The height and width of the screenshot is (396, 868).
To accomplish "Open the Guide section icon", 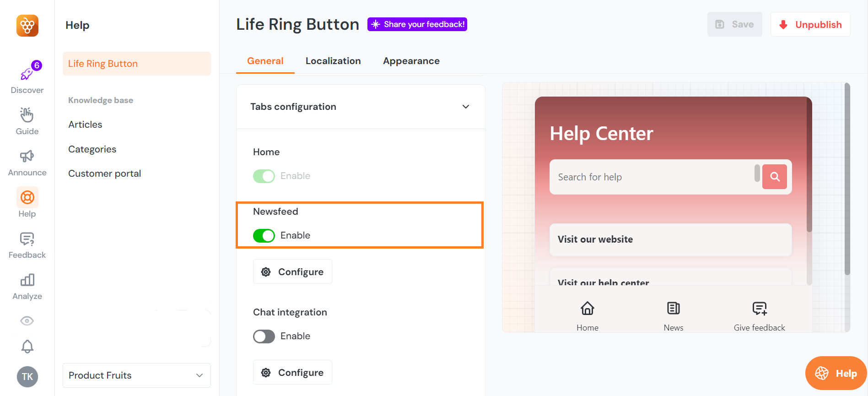I will tap(27, 115).
